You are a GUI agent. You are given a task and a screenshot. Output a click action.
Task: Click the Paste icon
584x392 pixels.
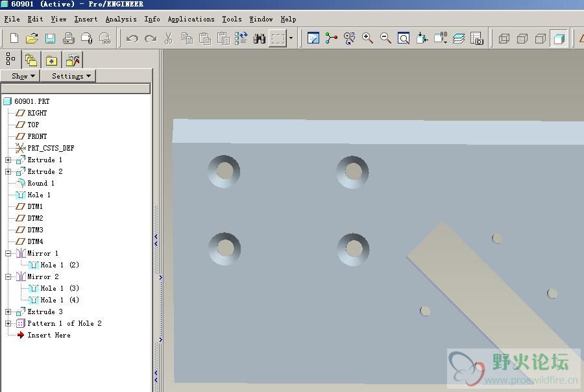205,38
